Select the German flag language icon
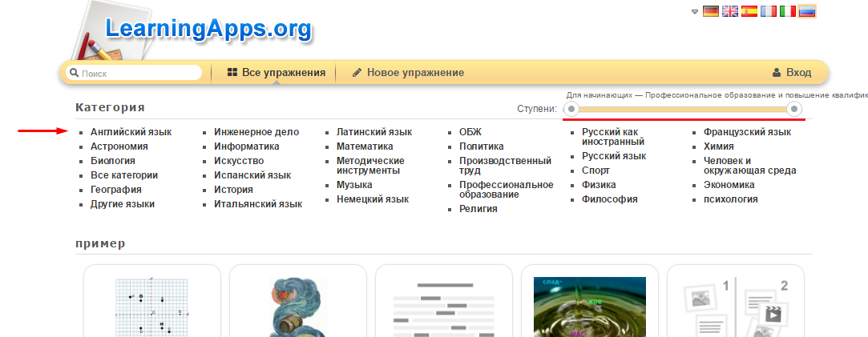 tap(711, 11)
